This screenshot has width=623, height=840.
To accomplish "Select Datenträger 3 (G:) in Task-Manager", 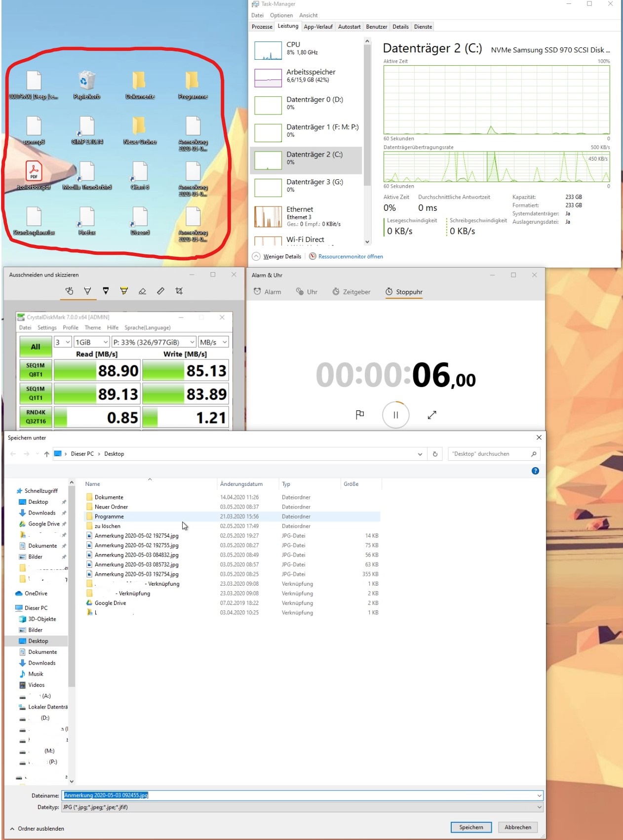I will (x=306, y=188).
